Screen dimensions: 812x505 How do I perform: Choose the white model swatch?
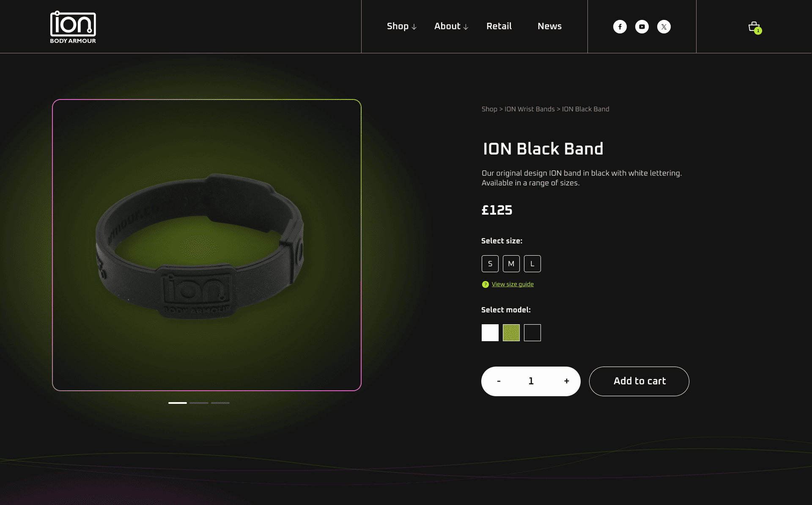(490, 333)
